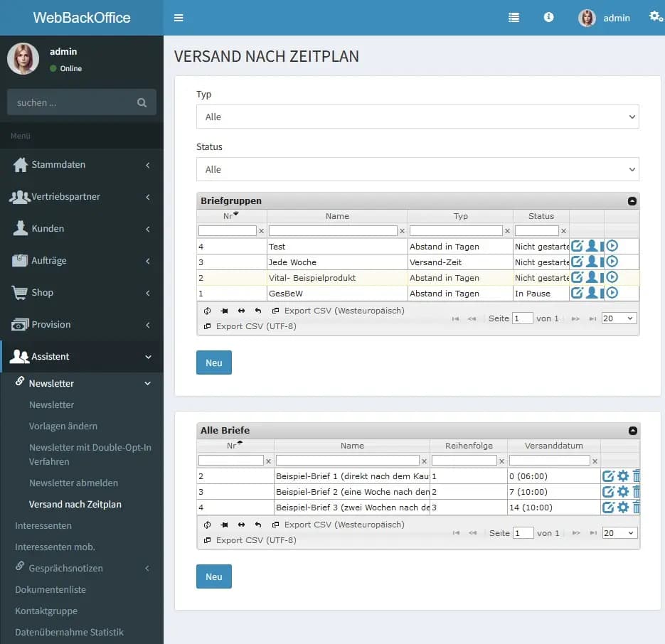Change Briefgruppen rows-per-page dropdown
The width and height of the screenshot is (665, 644).
coord(619,318)
